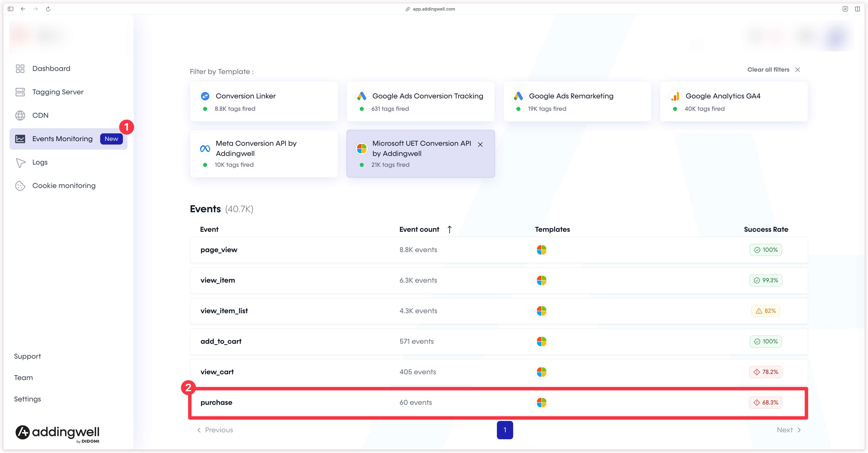Image resolution: width=868 pixels, height=453 pixels.
Task: Open the Settings menu item
Action: 27,399
